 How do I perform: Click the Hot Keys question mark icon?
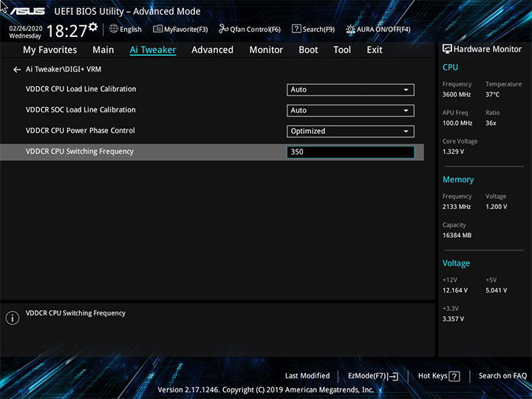(454, 376)
